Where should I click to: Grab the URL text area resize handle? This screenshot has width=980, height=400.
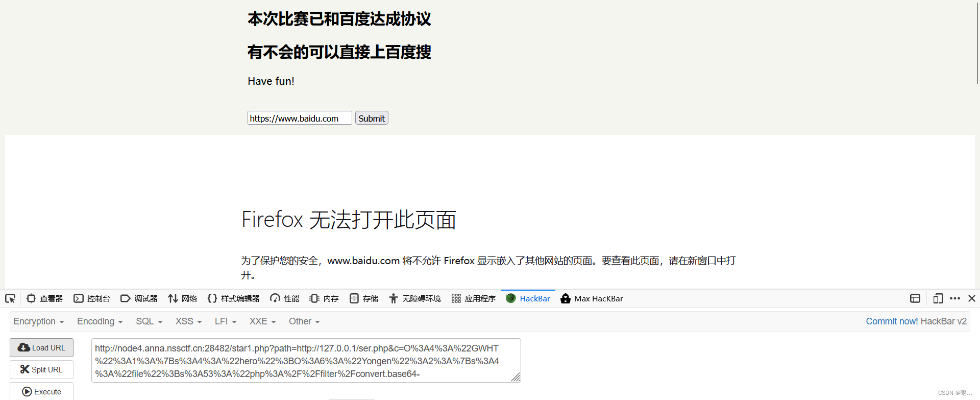[516, 378]
